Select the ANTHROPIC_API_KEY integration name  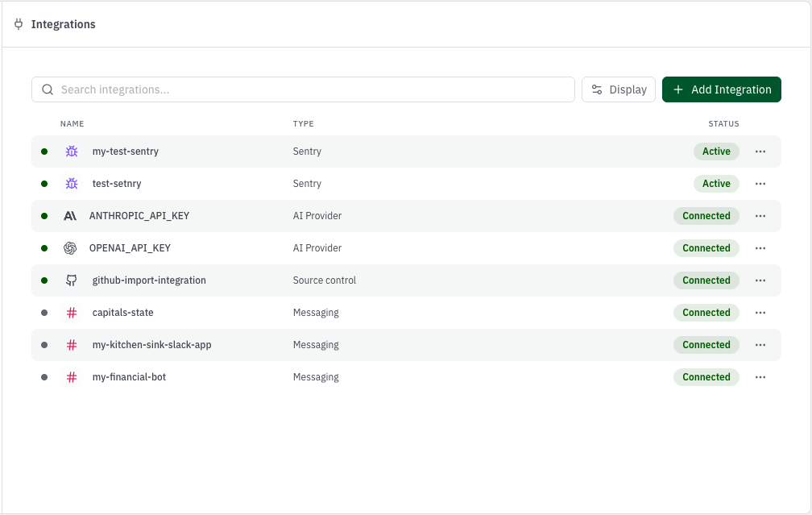[139, 216]
